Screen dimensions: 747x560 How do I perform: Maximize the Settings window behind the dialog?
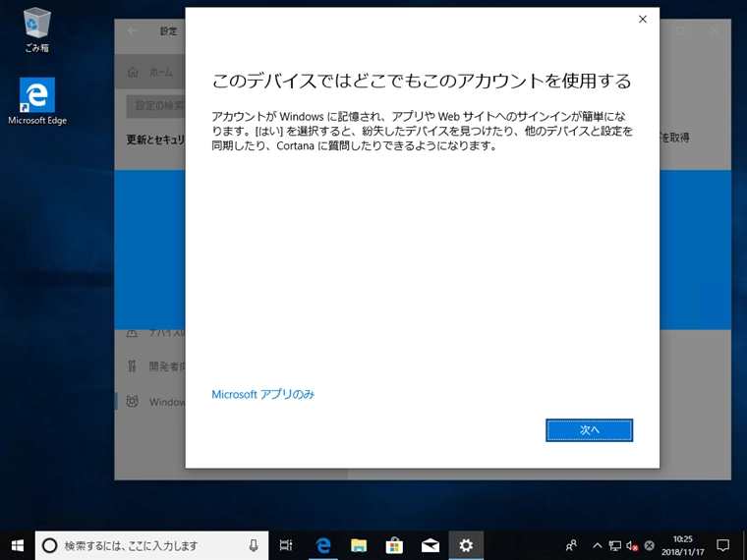[681, 31]
